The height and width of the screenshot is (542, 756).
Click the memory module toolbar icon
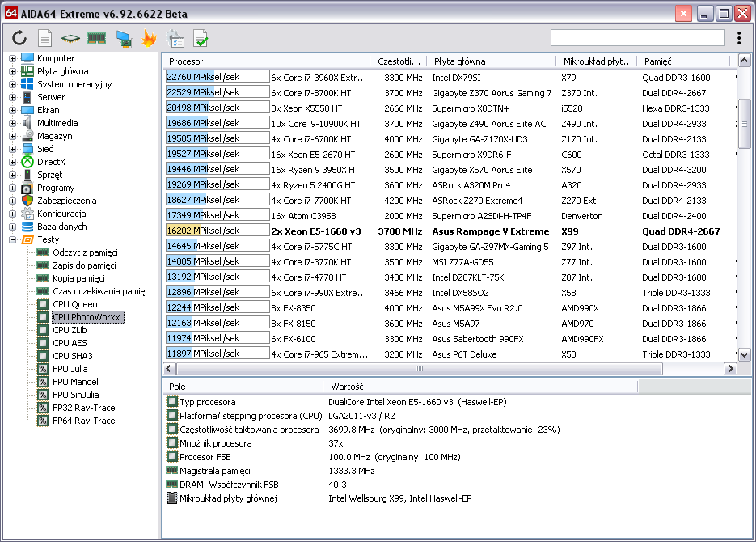point(97,38)
